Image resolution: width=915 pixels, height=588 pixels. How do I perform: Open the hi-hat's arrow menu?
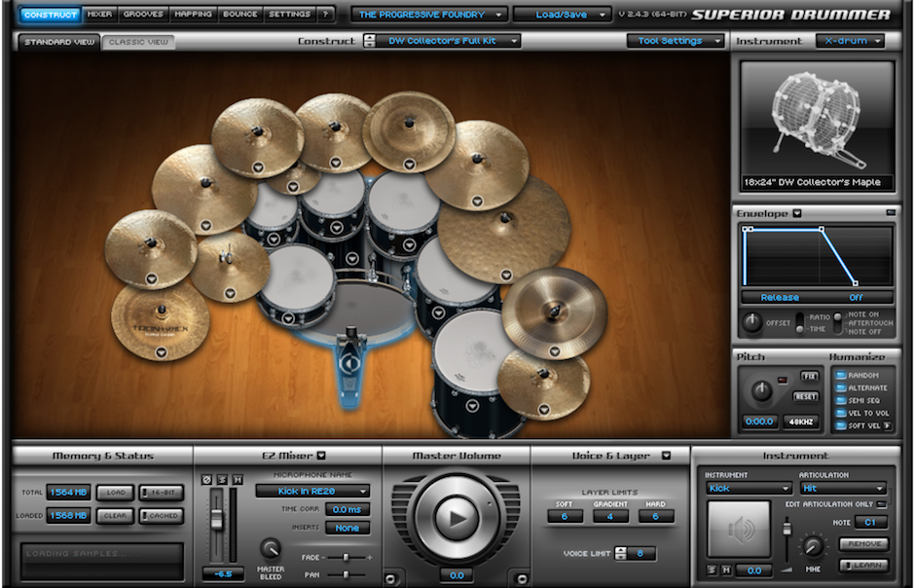pos(230,293)
